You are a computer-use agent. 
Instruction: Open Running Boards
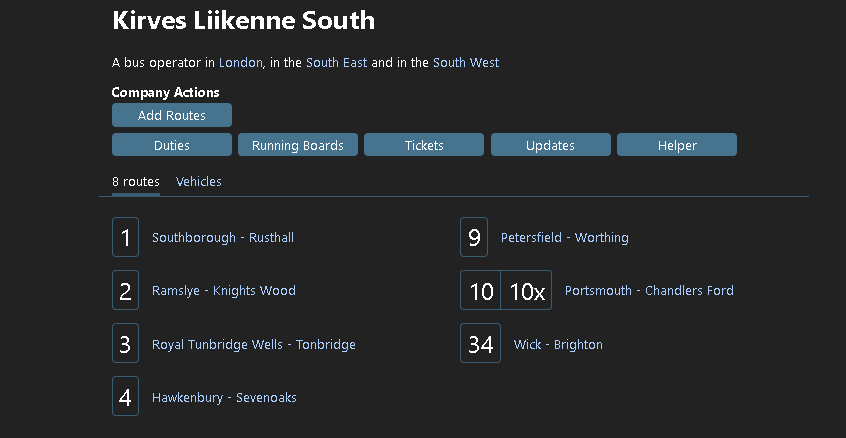tap(298, 145)
